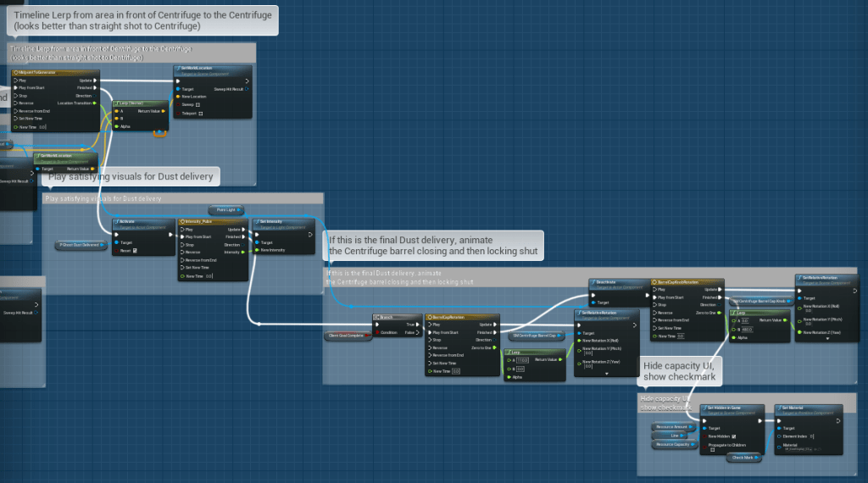Click the function icon on Set Hidden in Game node
This screenshot has width=868, height=483.
click(704, 408)
